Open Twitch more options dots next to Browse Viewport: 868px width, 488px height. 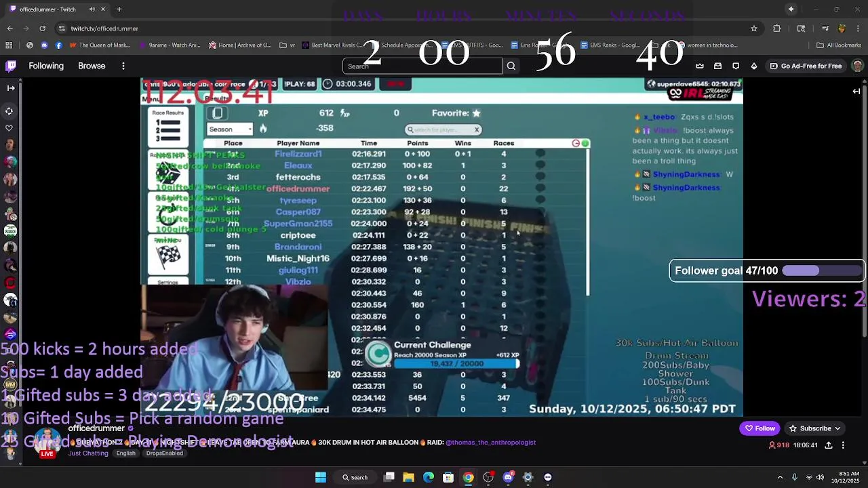point(123,66)
